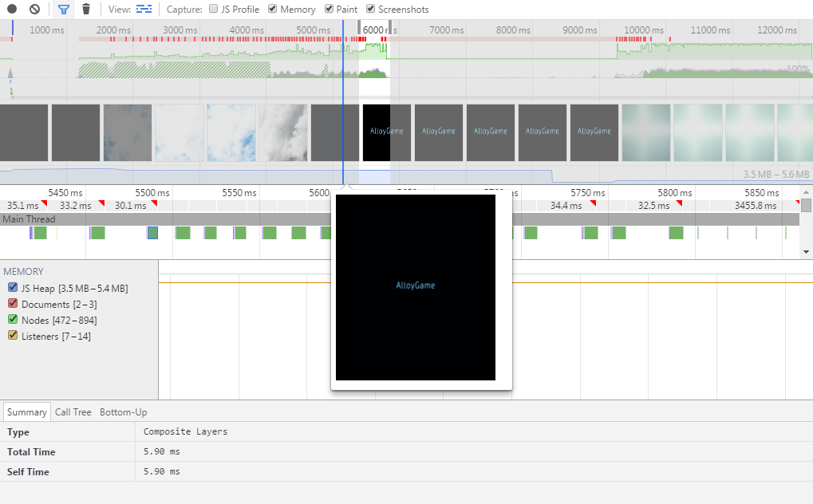The width and height of the screenshot is (813, 504).
Task: Toggle the green Nodes counter checkbox
Action: (13, 320)
